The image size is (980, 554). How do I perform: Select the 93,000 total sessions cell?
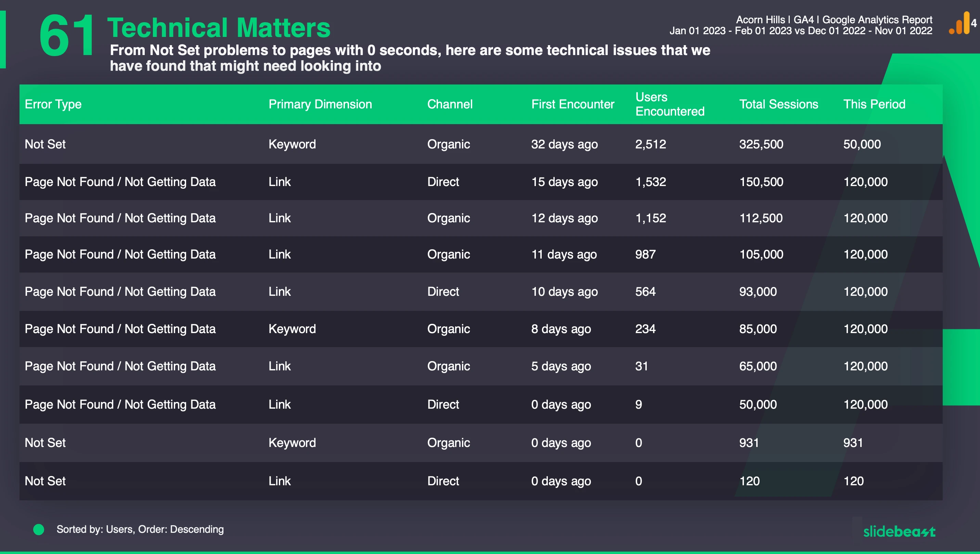(758, 291)
